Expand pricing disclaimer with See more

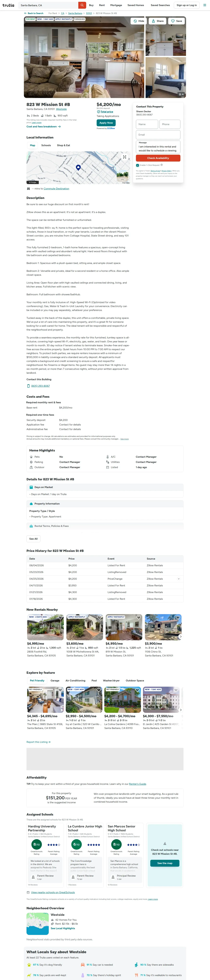pos(125,439)
